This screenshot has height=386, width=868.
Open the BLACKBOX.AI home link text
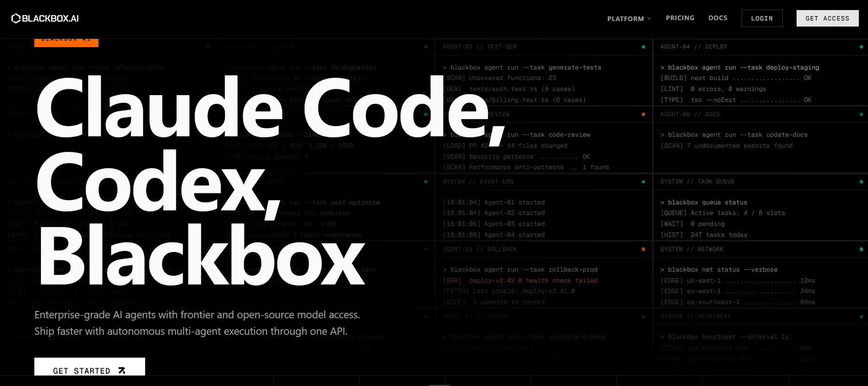[x=50, y=18]
